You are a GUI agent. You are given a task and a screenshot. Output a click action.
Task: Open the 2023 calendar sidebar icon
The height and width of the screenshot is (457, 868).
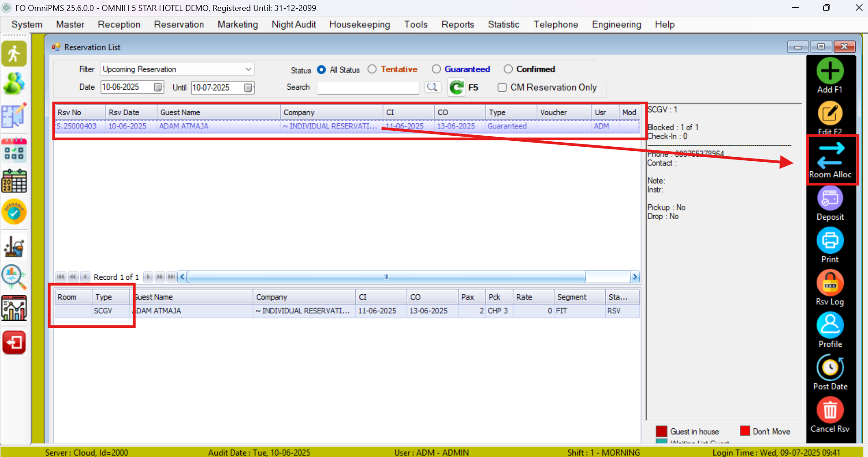pos(14,181)
